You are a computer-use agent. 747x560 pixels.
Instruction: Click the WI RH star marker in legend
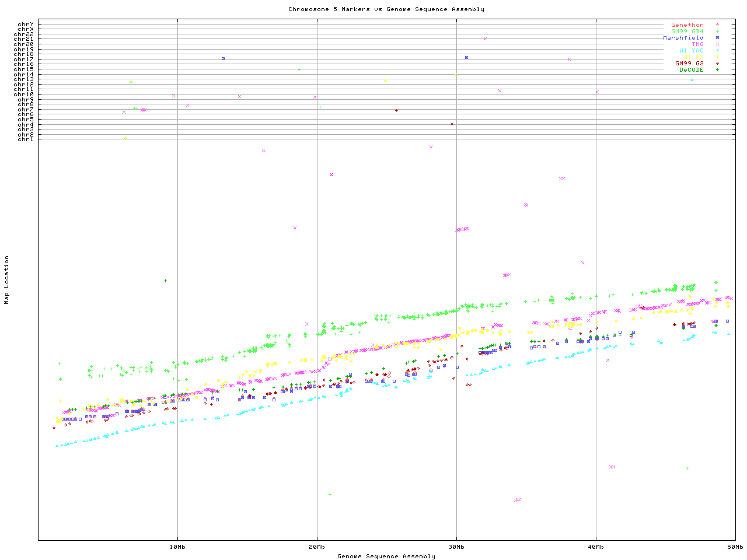coord(717,57)
